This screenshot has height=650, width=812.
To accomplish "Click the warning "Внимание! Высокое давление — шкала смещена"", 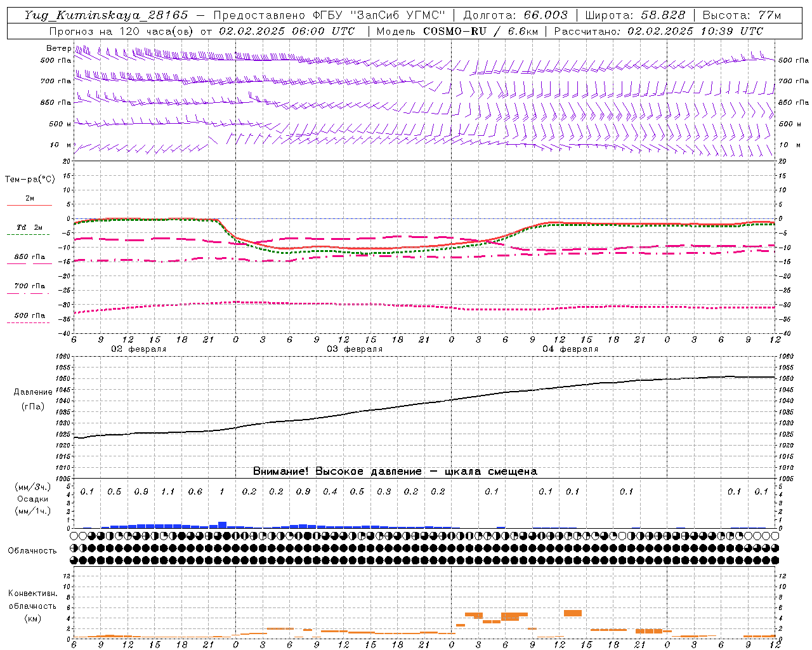I will [x=395, y=472].
